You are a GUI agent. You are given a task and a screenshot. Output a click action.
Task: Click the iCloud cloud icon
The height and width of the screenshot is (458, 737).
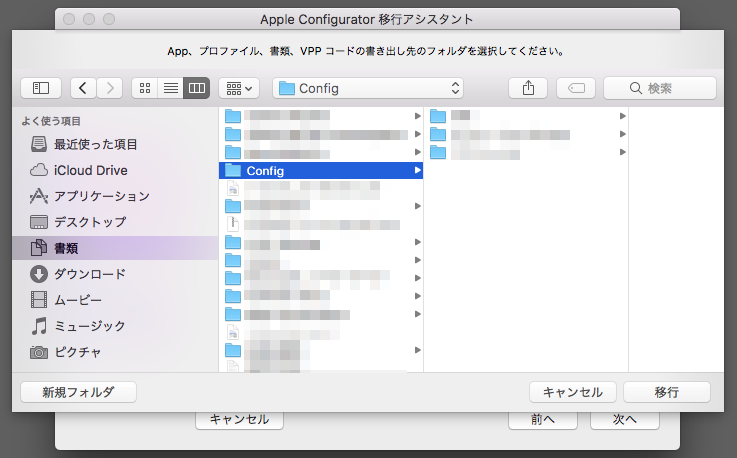click(x=39, y=170)
